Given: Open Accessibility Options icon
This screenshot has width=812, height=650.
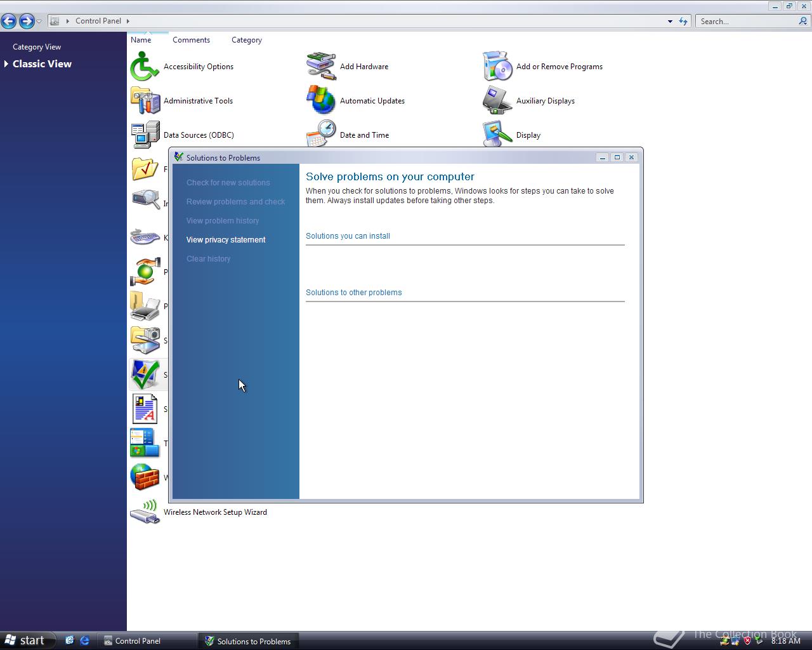Looking at the screenshot, I should click(145, 67).
